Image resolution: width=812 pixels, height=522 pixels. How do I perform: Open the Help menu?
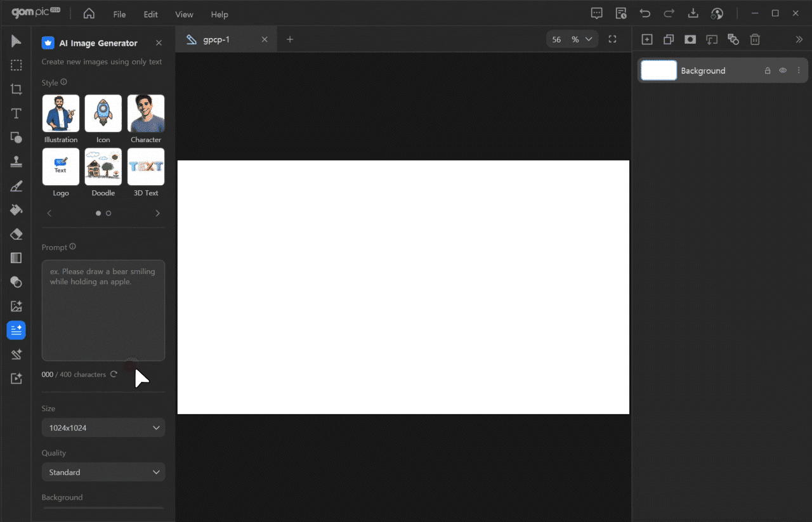[x=219, y=14]
